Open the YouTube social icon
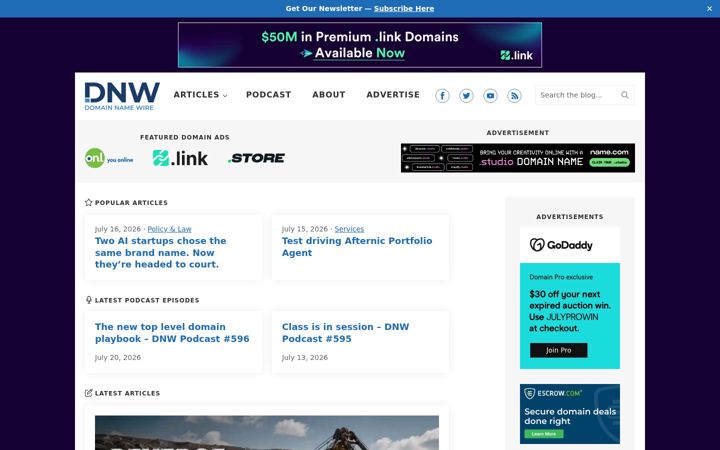The image size is (720, 450). coord(490,96)
